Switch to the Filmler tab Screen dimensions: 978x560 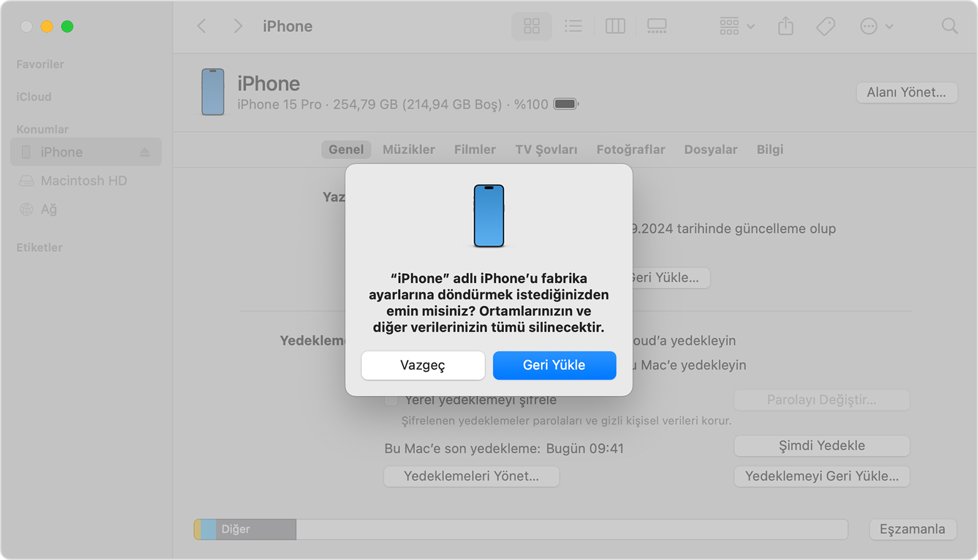[475, 150]
